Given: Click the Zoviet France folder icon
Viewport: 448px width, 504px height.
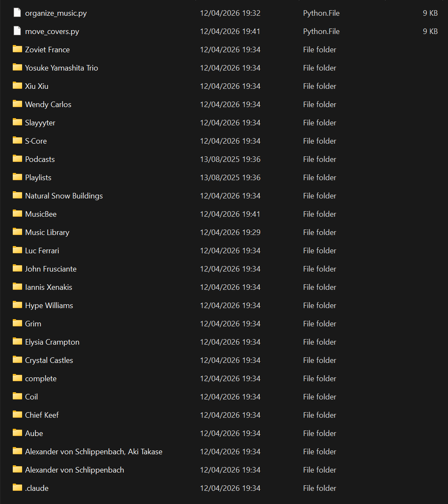Looking at the screenshot, I should pos(17,49).
